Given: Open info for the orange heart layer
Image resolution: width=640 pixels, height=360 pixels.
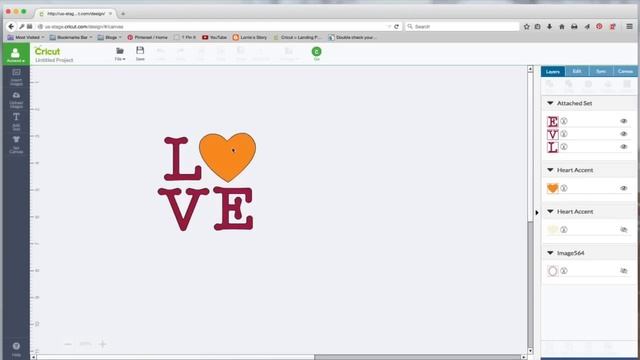Looking at the screenshot, I should 564,188.
